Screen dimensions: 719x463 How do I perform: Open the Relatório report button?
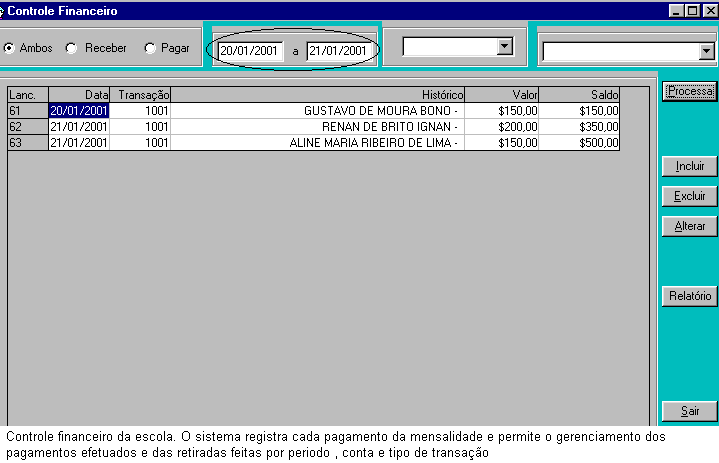[690, 296]
